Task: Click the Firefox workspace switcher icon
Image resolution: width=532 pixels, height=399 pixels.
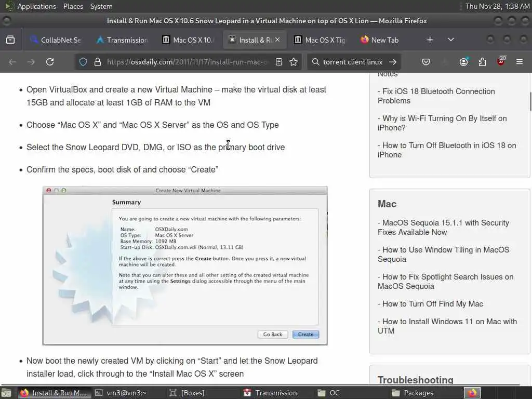Action: [472, 393]
